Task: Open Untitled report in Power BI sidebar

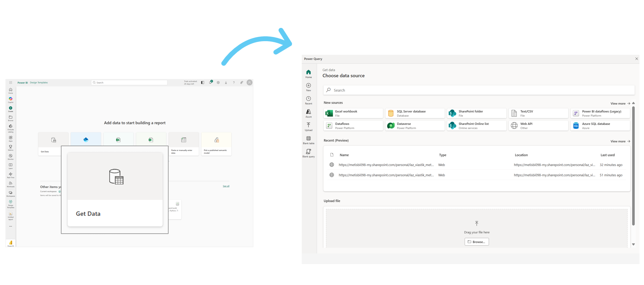Action: coord(10,216)
